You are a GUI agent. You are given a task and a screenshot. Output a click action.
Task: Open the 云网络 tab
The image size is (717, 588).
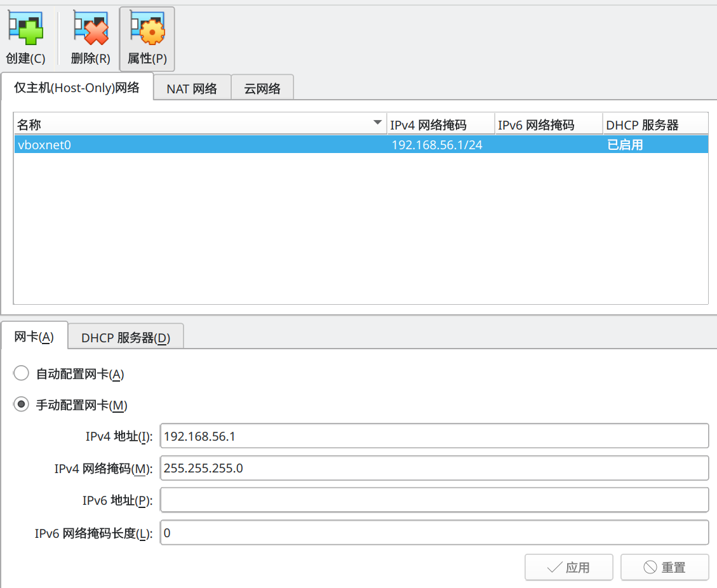click(x=262, y=88)
